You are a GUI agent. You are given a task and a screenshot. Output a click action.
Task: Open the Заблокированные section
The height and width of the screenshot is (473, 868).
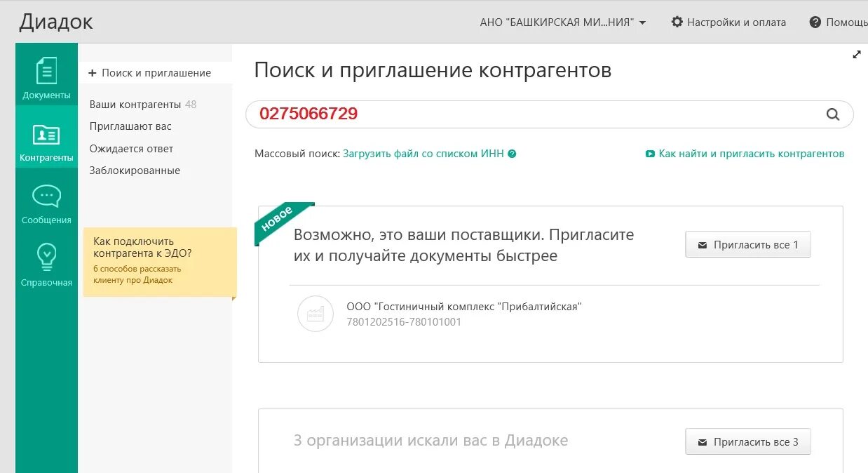135,171
